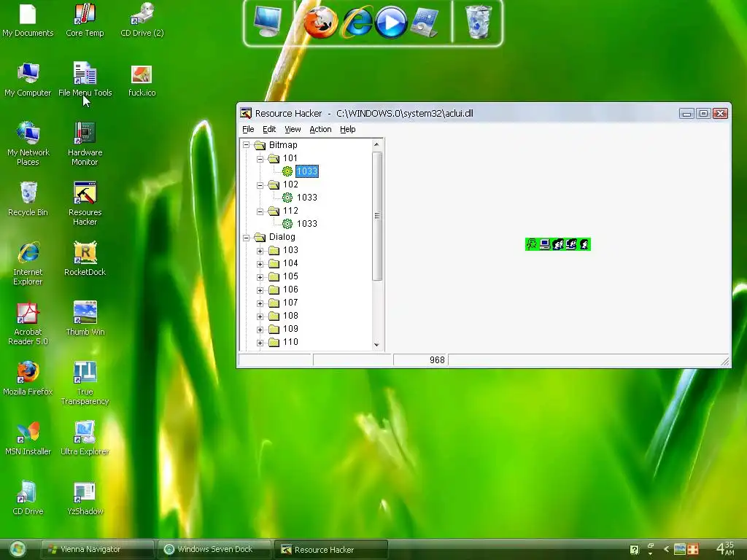
Task: Expand Dialog folder 105
Action: 260,277
